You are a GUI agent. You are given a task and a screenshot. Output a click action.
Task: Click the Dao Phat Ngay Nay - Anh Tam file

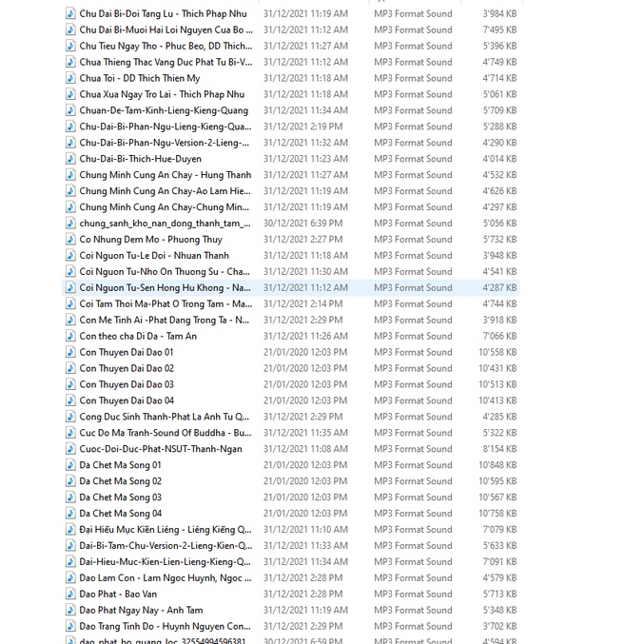[142, 610]
